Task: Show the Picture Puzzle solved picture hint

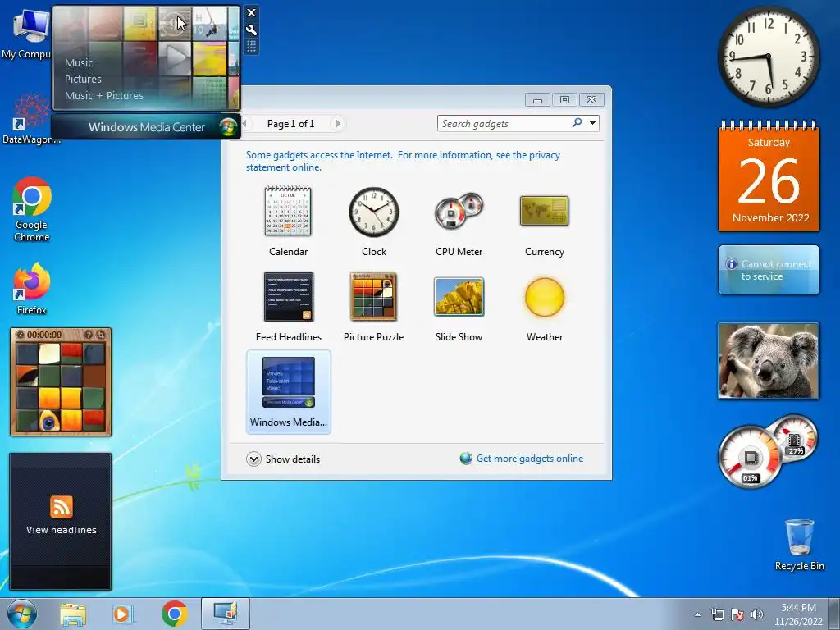Action: [x=88, y=335]
